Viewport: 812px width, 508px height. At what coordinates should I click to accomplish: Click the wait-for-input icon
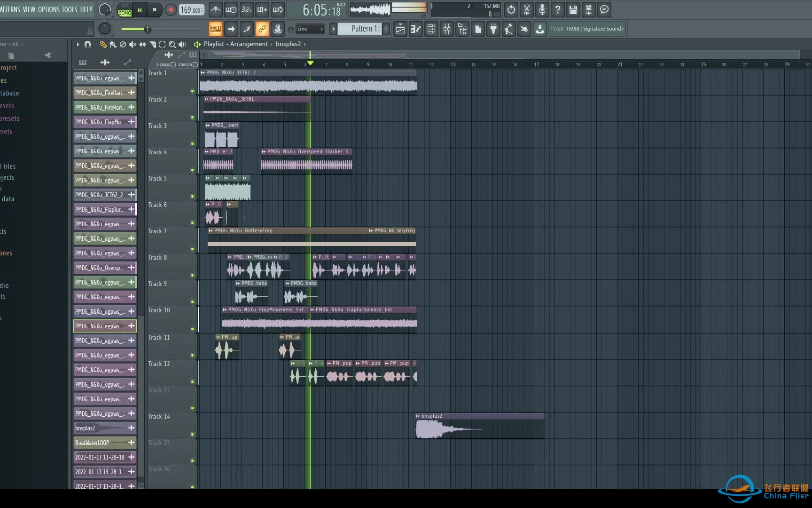231,9
